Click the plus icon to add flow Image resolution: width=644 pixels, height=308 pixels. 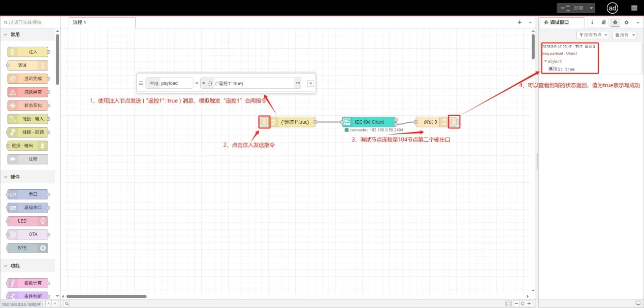coord(520,22)
